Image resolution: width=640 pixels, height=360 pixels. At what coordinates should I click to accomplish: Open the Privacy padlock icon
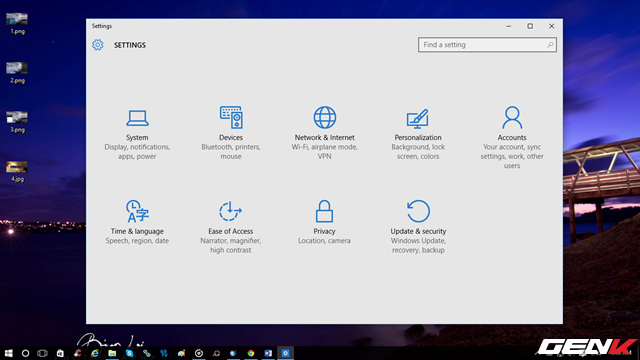click(324, 211)
